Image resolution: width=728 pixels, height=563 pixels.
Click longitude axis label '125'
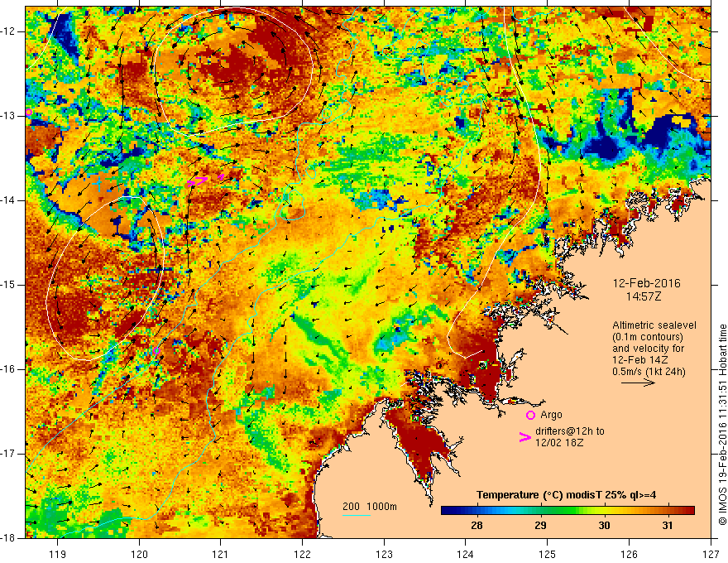548,554
